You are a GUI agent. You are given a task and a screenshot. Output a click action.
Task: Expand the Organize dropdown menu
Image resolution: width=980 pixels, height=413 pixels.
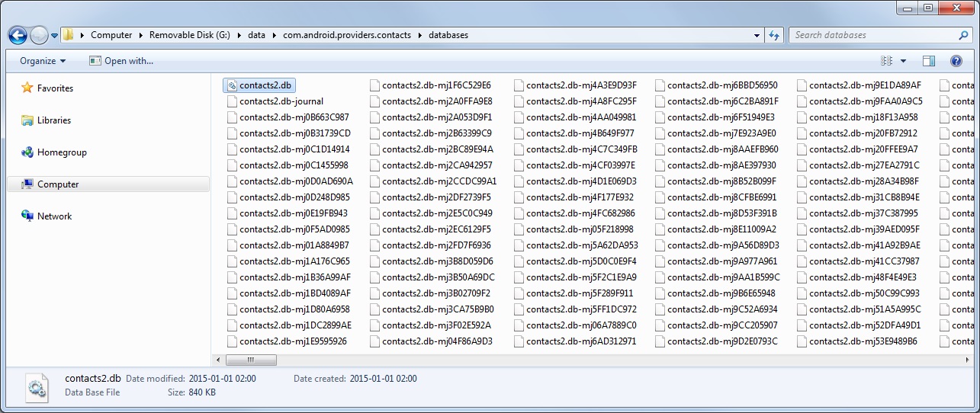(x=43, y=61)
